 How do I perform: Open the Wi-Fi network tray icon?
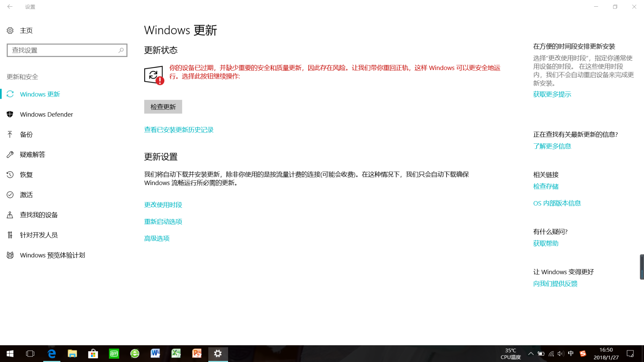click(551, 353)
